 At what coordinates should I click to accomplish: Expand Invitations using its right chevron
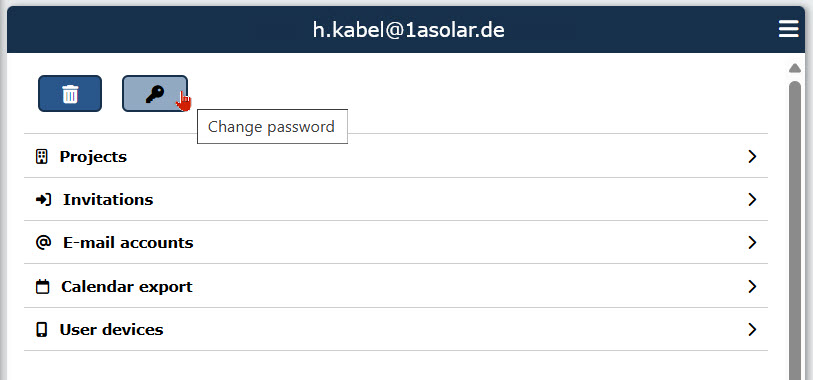tap(752, 200)
